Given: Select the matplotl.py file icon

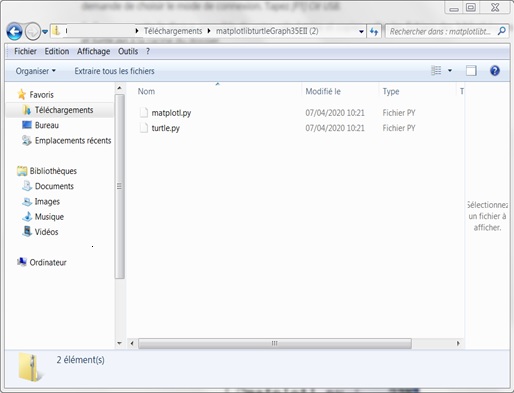Looking at the screenshot, I should pyautogui.click(x=144, y=113).
